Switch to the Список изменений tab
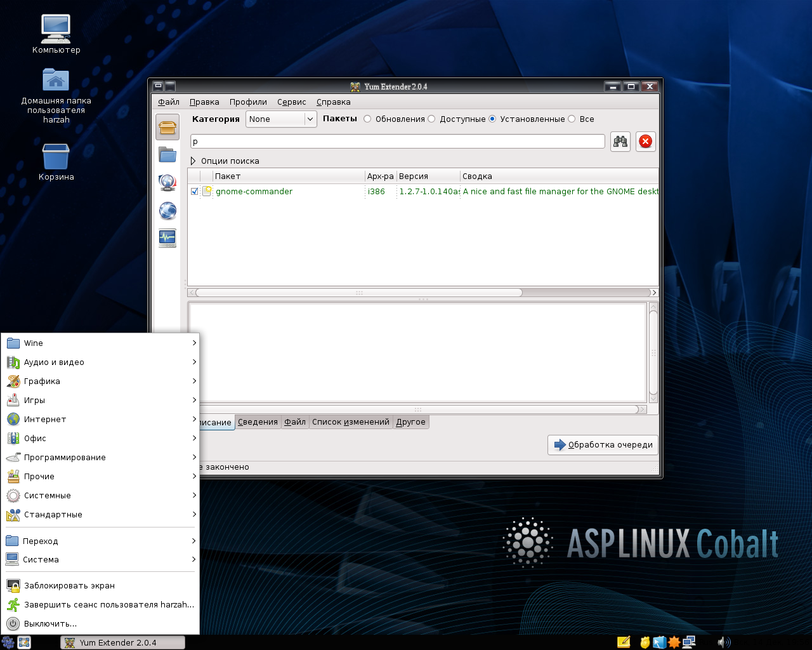This screenshot has width=812, height=650. point(351,421)
